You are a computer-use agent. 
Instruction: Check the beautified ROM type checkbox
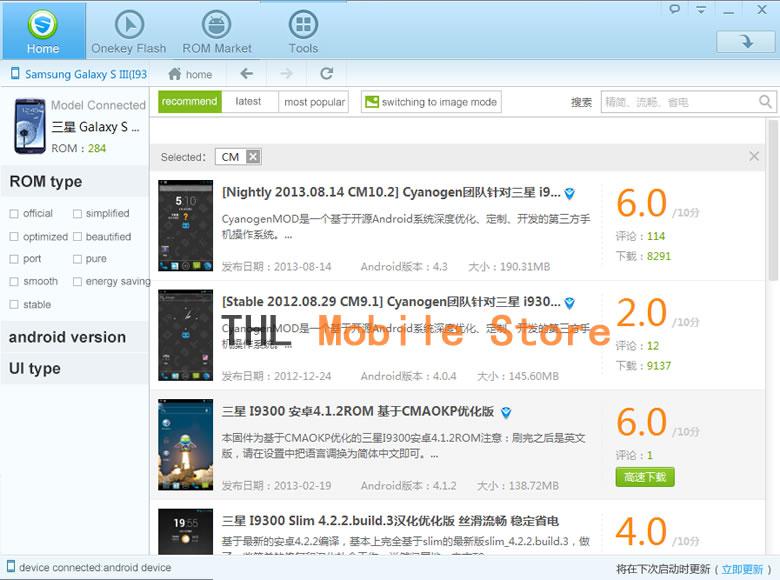click(77, 237)
